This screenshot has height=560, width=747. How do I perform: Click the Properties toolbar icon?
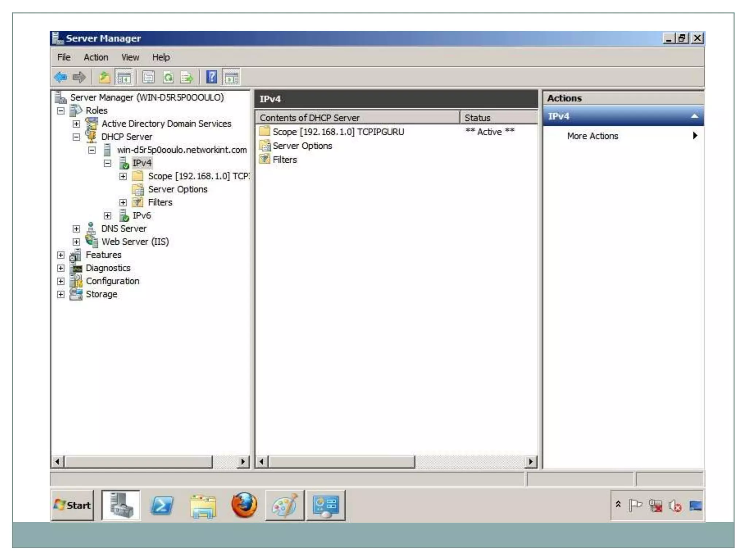tap(148, 77)
